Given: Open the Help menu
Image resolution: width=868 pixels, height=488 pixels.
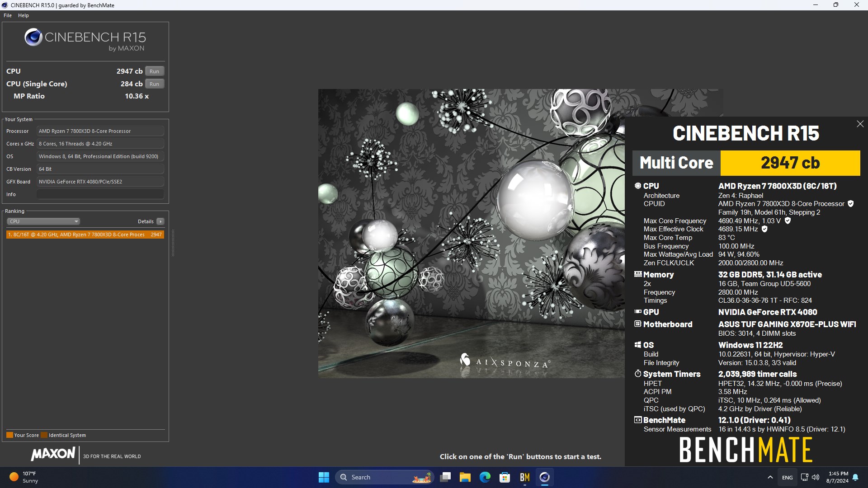Looking at the screenshot, I should pos(24,15).
